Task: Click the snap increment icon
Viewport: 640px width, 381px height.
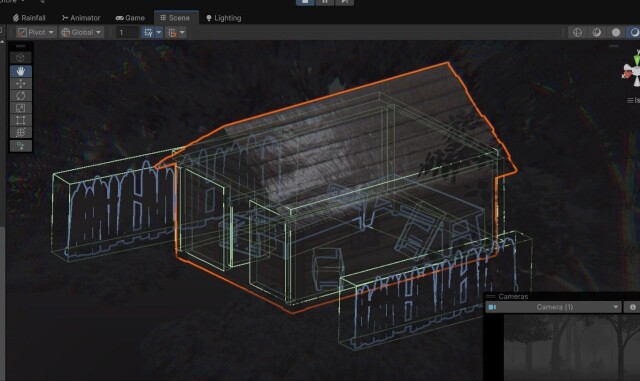Action: point(172,32)
